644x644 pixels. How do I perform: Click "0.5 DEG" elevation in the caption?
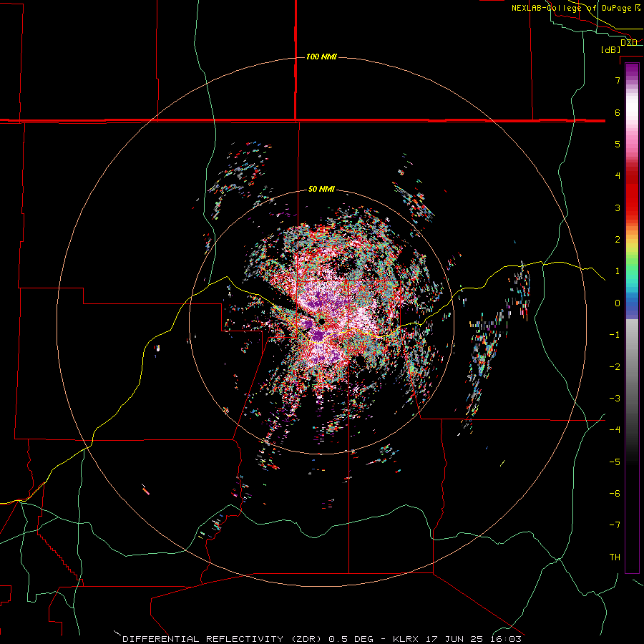pos(351,639)
